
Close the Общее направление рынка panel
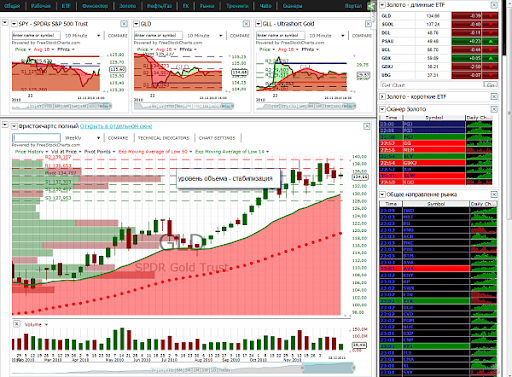pyautogui.click(x=494, y=194)
